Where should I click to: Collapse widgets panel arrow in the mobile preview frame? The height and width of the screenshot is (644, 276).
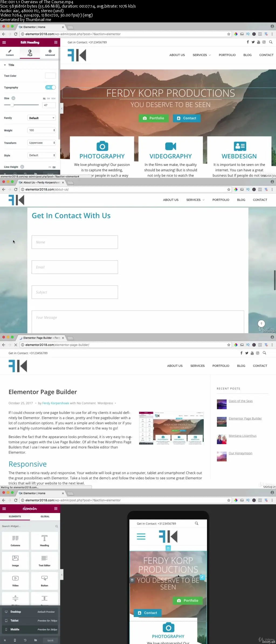[62, 575]
